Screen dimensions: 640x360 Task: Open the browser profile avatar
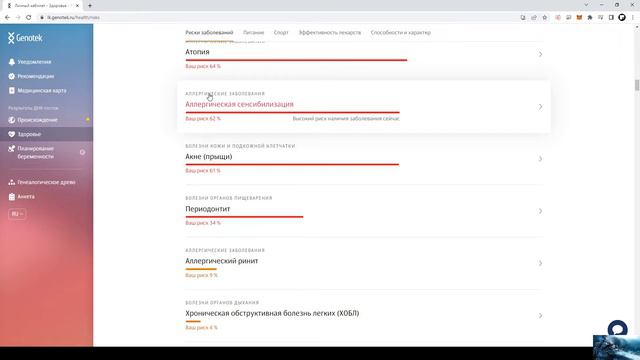pos(622,18)
